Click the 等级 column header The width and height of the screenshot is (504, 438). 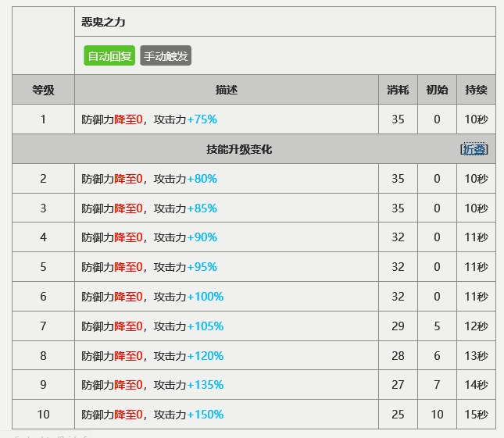tap(44, 90)
